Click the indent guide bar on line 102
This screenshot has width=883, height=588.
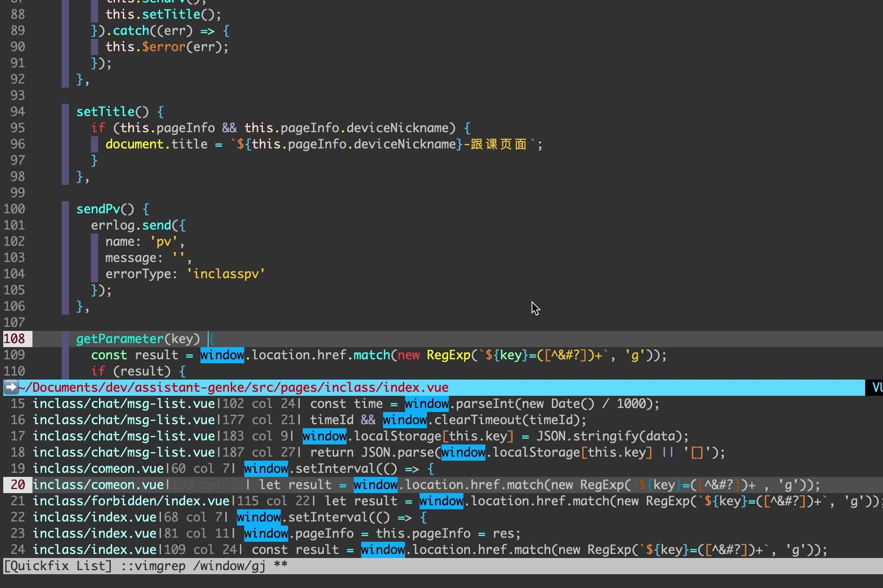click(x=94, y=241)
